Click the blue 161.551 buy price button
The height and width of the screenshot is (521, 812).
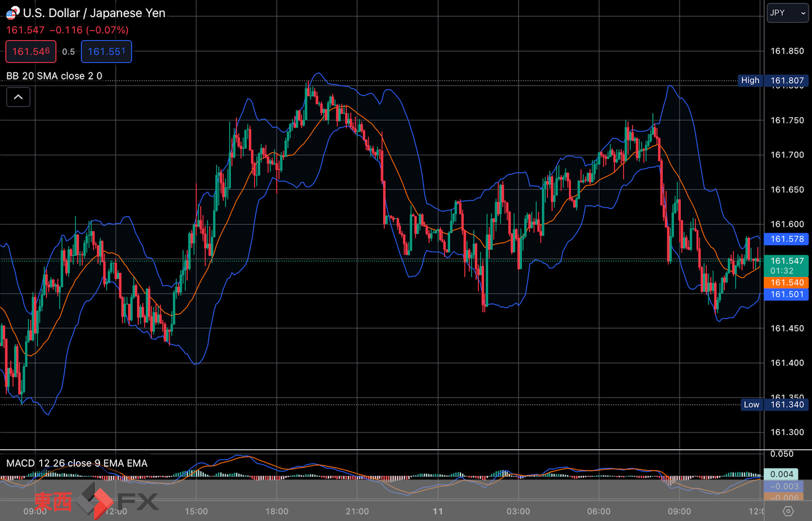click(x=106, y=52)
